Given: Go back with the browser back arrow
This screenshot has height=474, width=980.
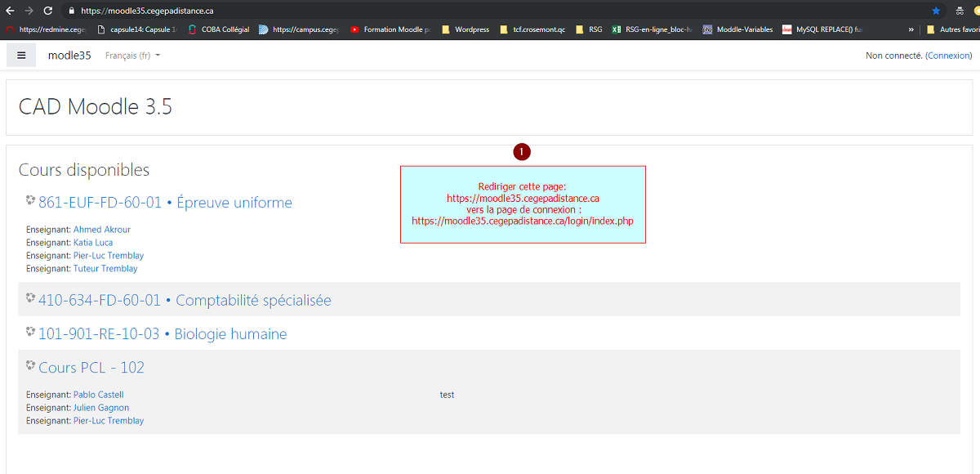Looking at the screenshot, I should (x=9, y=11).
